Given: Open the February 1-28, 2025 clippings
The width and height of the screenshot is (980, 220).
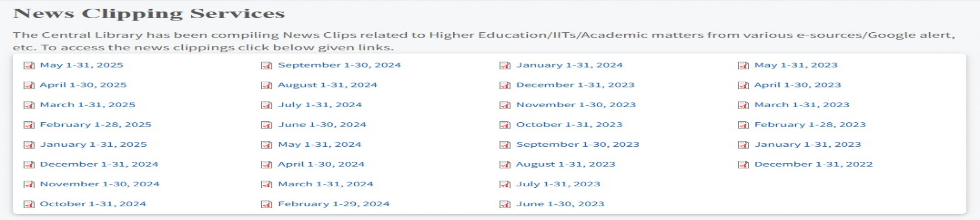Looking at the screenshot, I should tap(96, 125).
